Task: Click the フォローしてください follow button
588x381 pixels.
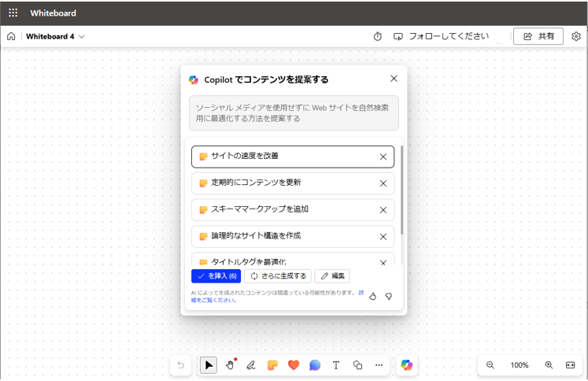Action: (x=441, y=36)
